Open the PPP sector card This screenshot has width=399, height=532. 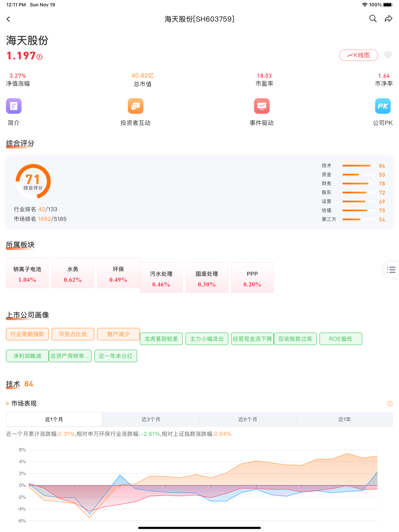pyautogui.click(x=252, y=278)
